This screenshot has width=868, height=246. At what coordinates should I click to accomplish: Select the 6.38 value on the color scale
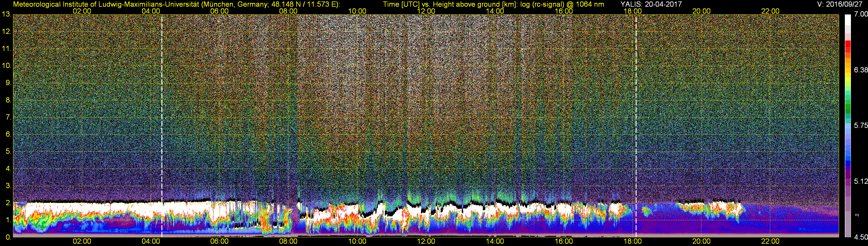point(860,70)
